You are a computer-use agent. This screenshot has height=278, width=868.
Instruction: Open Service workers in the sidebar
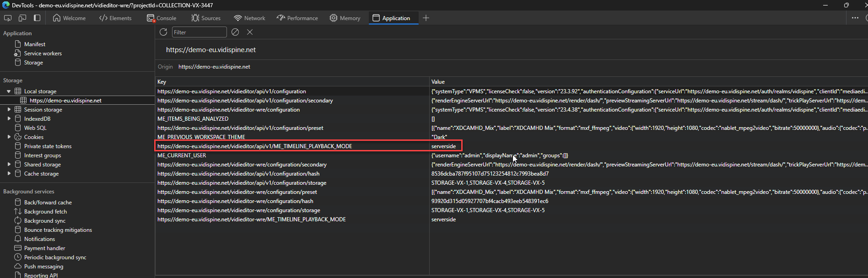(x=43, y=53)
